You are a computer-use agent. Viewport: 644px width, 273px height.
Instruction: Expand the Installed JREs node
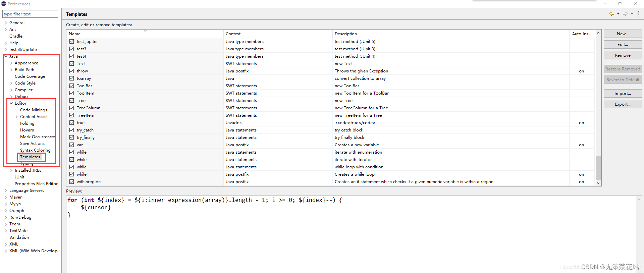(x=11, y=170)
